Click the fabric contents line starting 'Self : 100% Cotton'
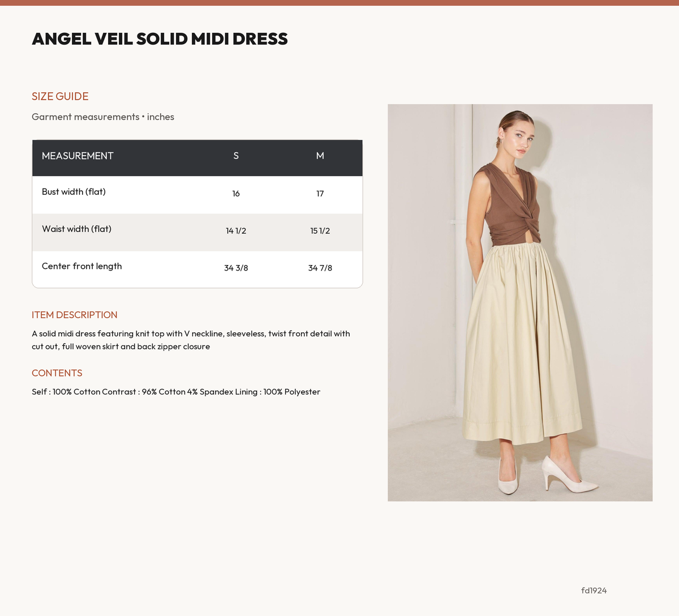The width and height of the screenshot is (679, 616). click(176, 392)
